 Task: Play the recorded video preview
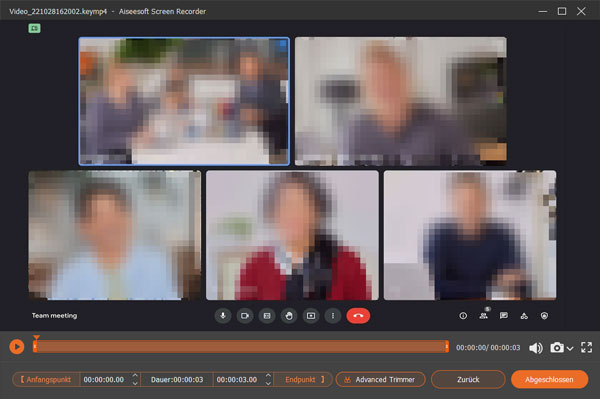(x=16, y=347)
